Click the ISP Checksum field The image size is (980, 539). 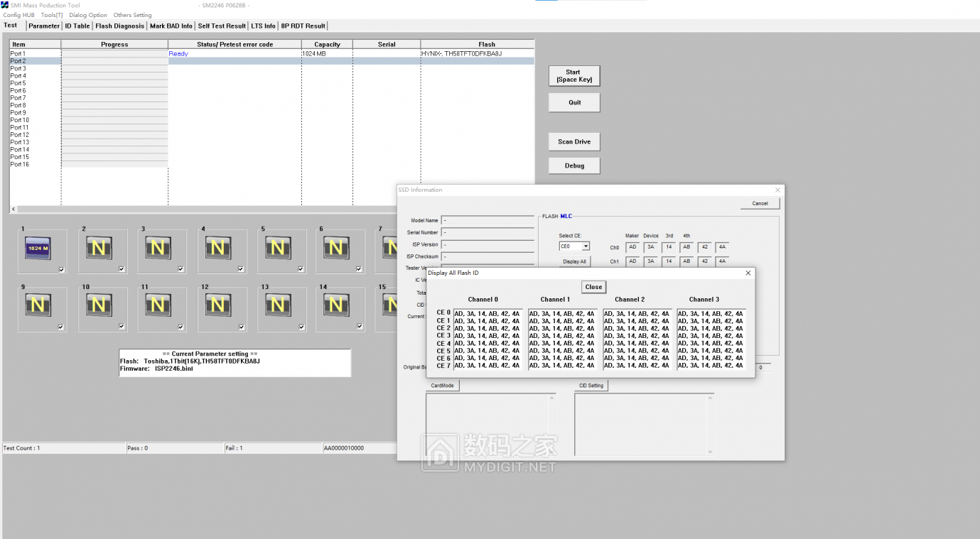pos(488,256)
